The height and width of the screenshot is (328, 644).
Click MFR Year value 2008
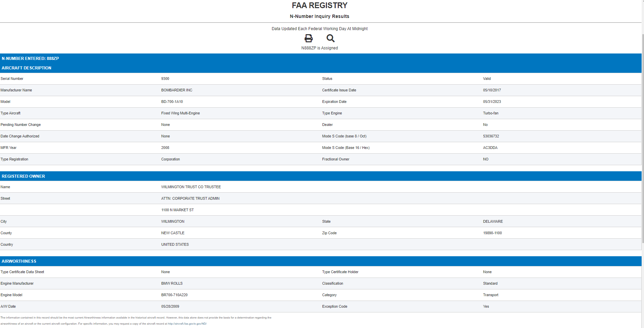tap(165, 148)
